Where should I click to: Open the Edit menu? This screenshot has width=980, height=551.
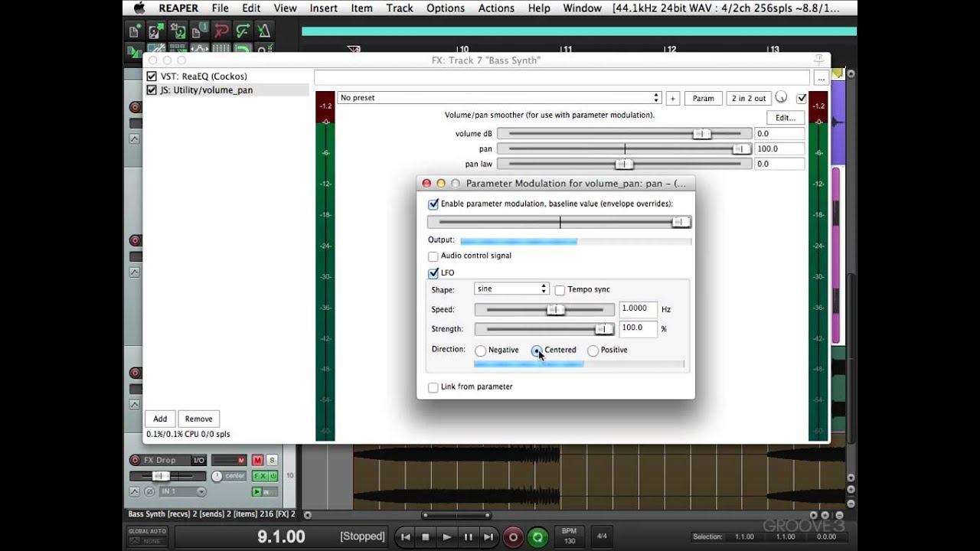pos(251,8)
